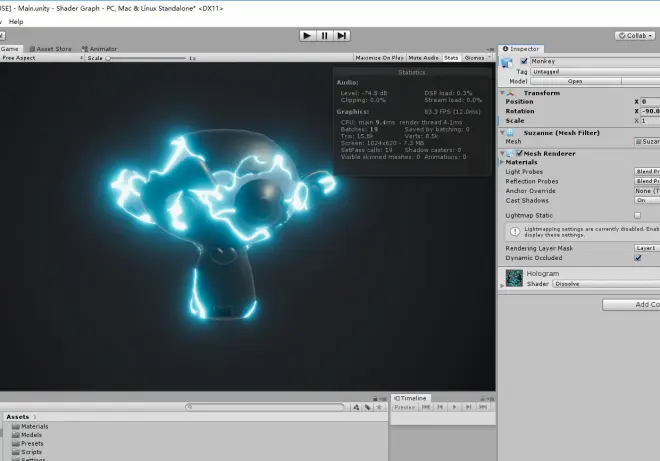Open the Dissolve shader dropdown

click(606, 284)
